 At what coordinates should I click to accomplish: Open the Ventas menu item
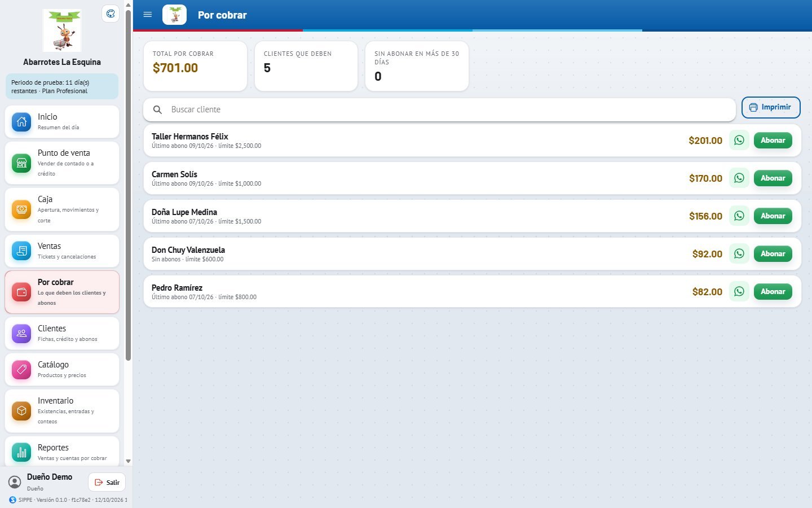(62, 251)
